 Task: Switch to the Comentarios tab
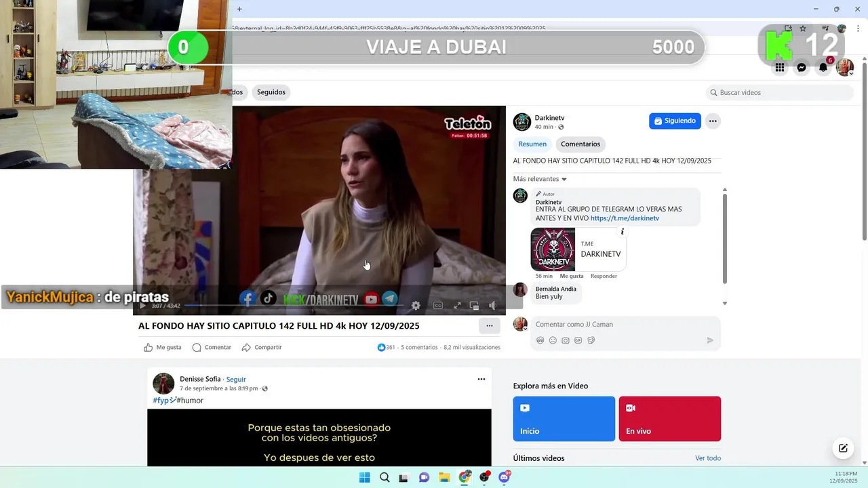(x=580, y=144)
